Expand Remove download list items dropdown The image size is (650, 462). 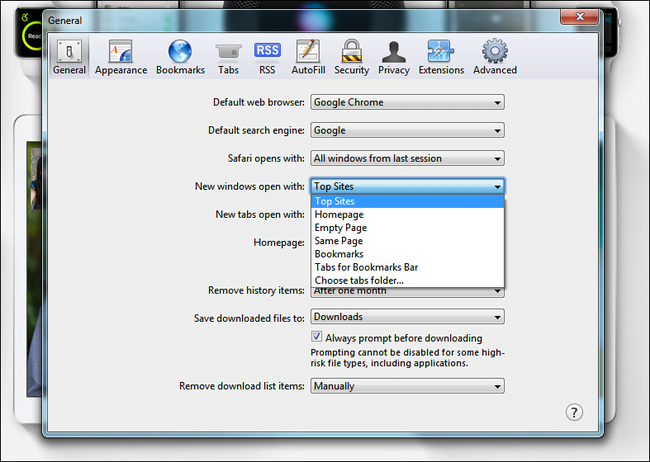pyautogui.click(x=407, y=386)
